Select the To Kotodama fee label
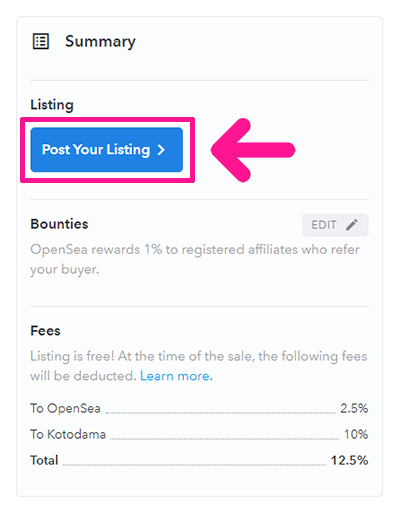This screenshot has height=513, width=400. 68,434
